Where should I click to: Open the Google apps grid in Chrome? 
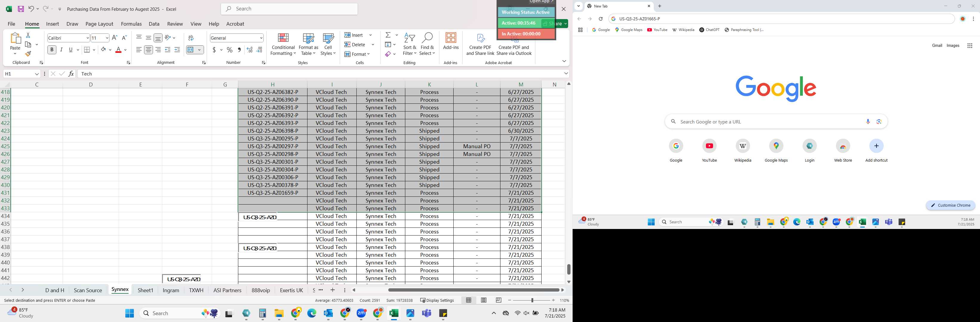click(970, 46)
